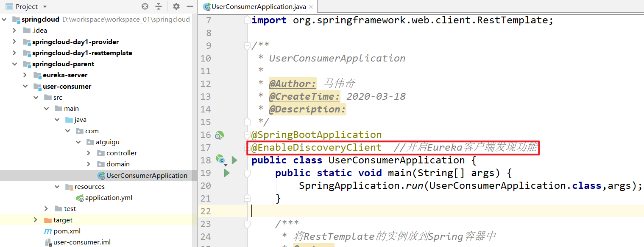Click the Spring class gutter icon on line 18
The image size is (644, 247).
(x=220, y=160)
